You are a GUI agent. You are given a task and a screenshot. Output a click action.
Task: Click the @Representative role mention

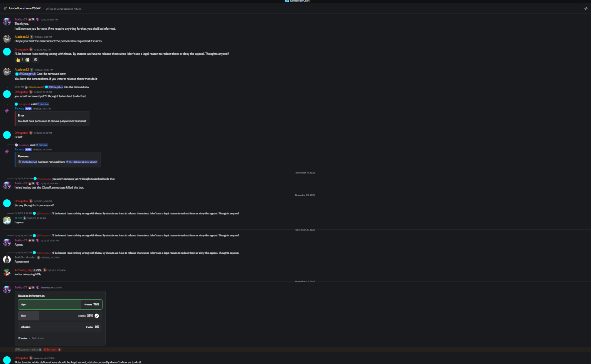(x=26, y=350)
